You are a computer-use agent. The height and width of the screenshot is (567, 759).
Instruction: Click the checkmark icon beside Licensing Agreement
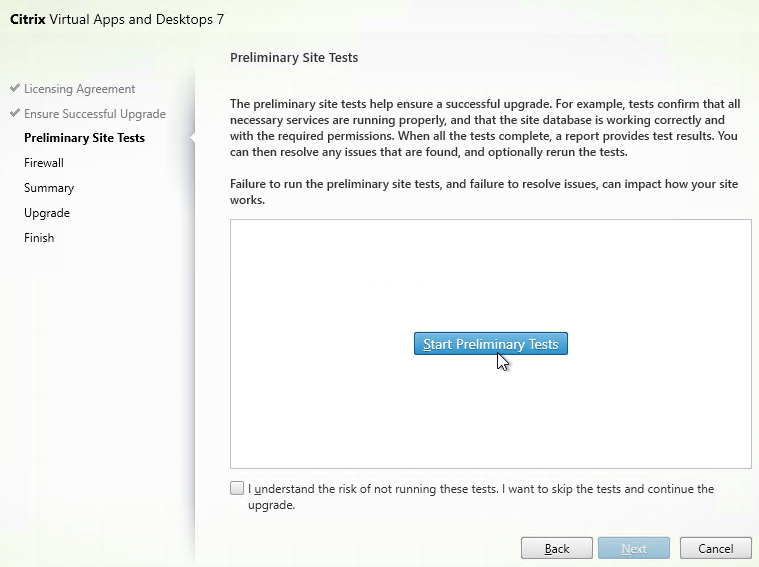[15, 88]
